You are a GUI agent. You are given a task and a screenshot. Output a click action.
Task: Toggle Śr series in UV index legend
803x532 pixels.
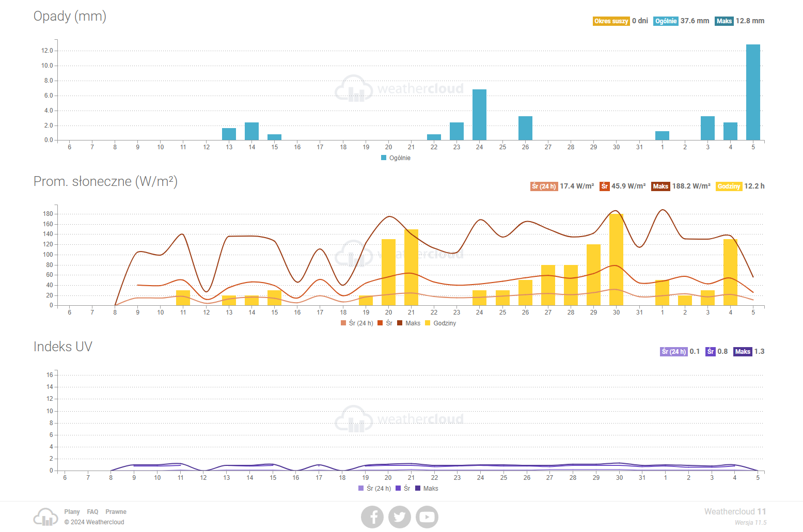click(403, 489)
